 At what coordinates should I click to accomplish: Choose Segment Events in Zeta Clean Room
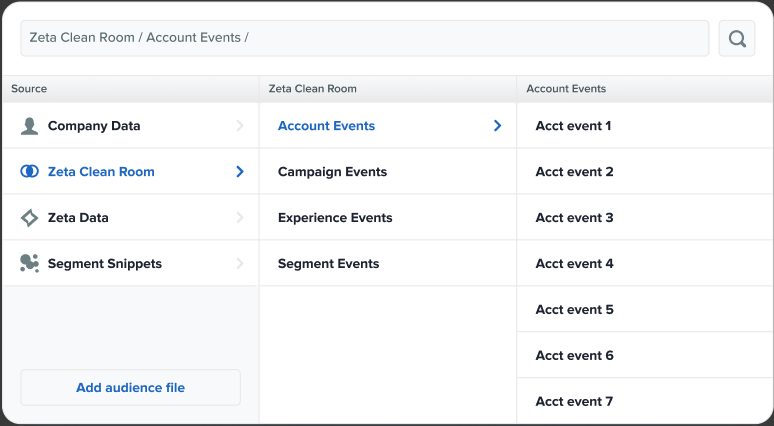coord(328,264)
